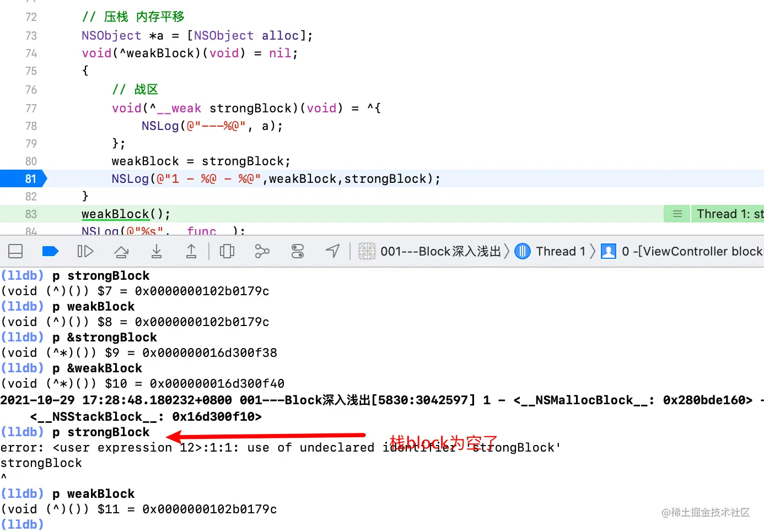764x532 pixels.
Task: Step over the current line
Action: (x=121, y=252)
